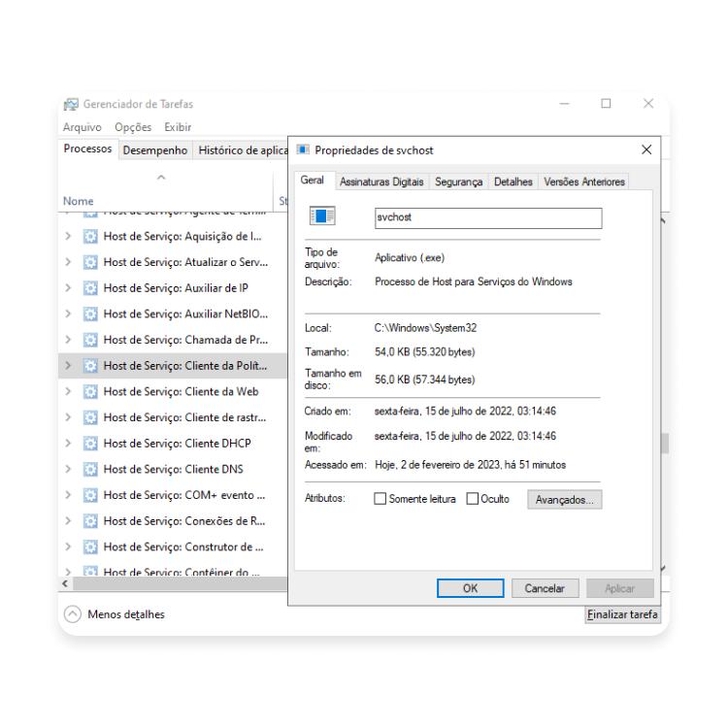The width and height of the screenshot is (728, 728).
Task: Click gear icon of Chamada de Pr... service
Action: pyautogui.click(x=90, y=341)
